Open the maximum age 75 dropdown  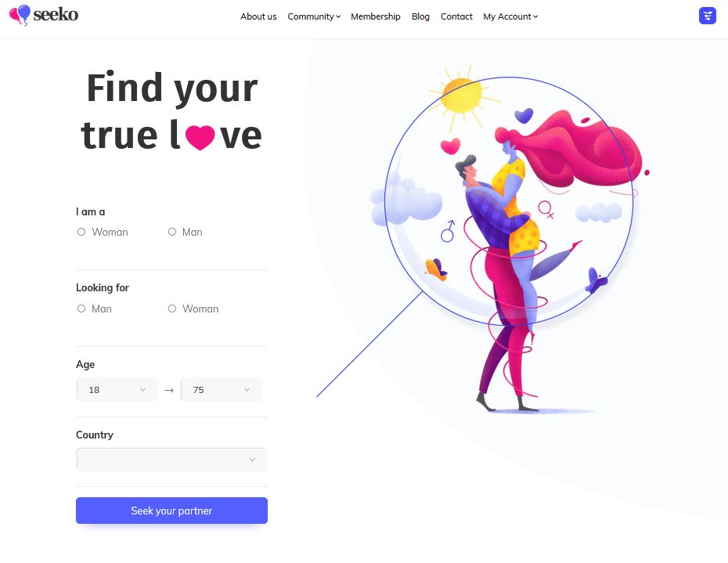(221, 390)
